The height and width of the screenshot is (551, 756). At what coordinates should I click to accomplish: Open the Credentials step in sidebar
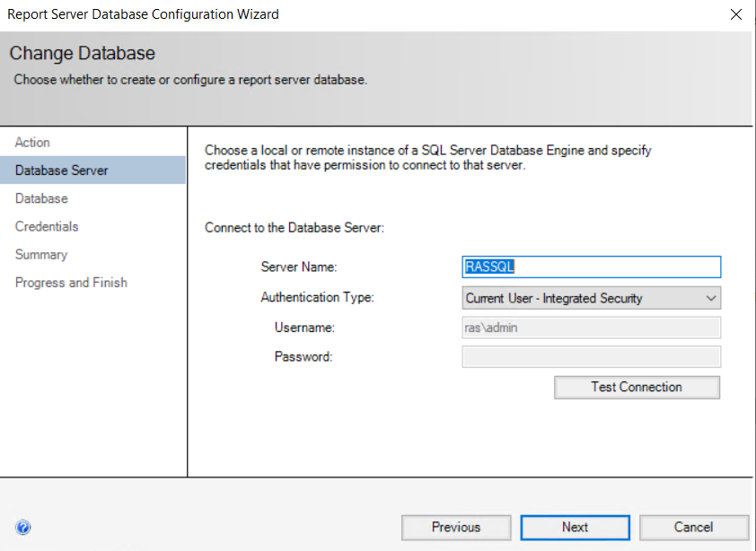click(48, 226)
